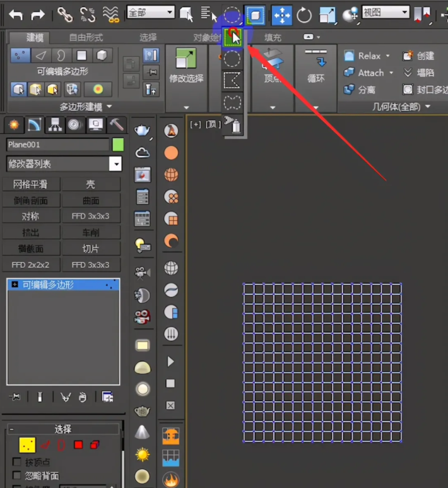Switch to the 自由形式 ribbon tab
This screenshot has height=488, width=448.
pos(86,38)
